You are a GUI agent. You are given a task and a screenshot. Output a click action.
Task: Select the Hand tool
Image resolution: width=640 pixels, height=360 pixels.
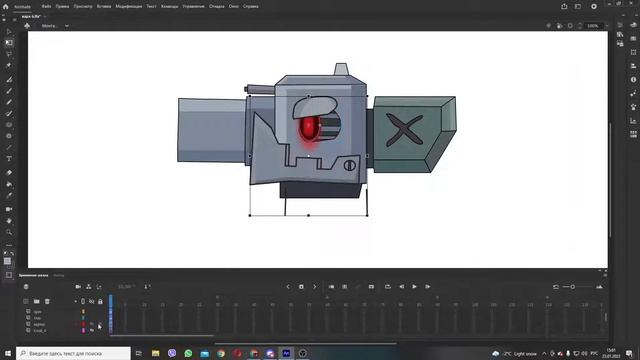9,221
